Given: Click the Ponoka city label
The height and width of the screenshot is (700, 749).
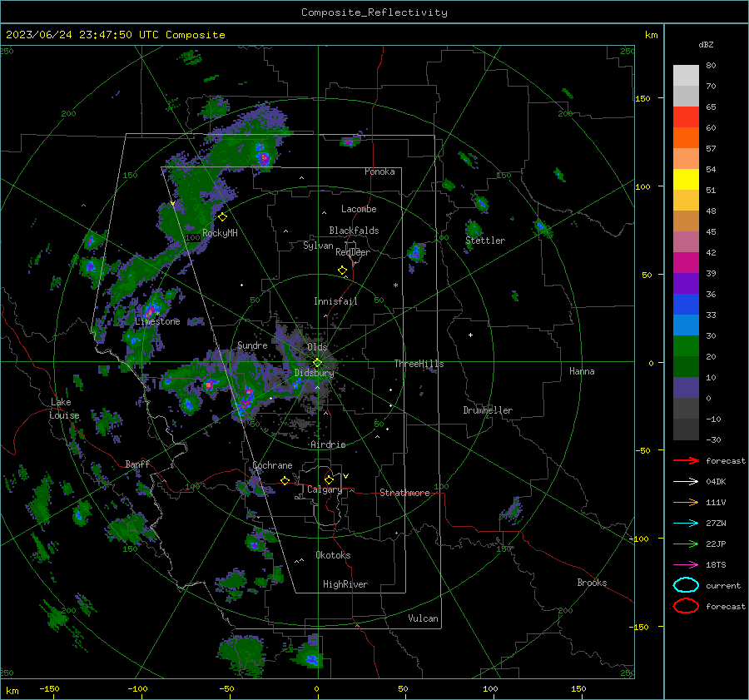Looking at the screenshot, I should click(379, 171).
